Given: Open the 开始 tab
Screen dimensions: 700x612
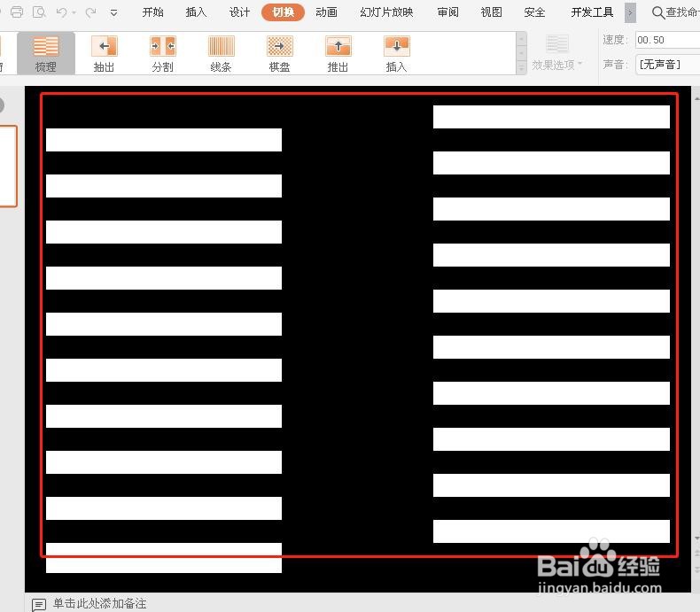Looking at the screenshot, I should coord(152,12).
